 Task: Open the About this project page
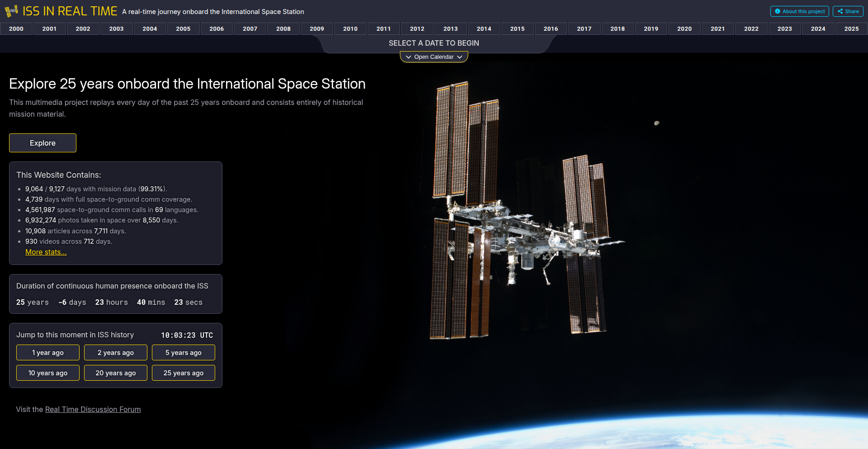pos(799,11)
